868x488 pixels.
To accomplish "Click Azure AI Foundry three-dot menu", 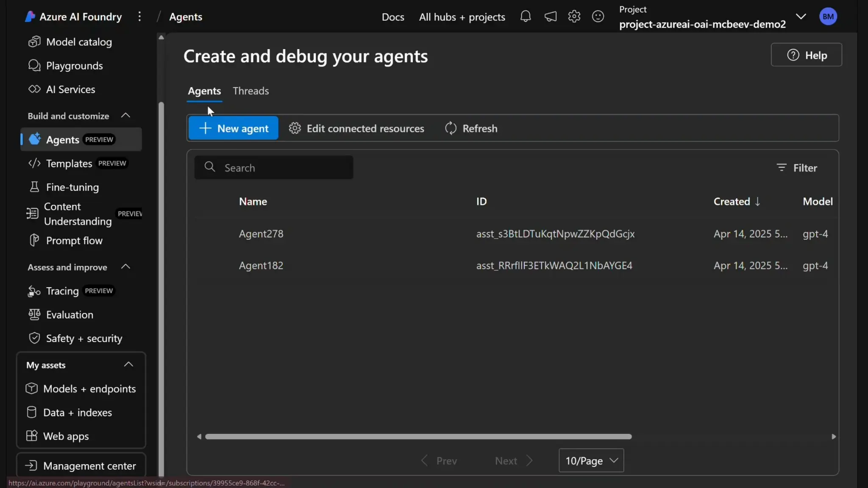I will click(139, 17).
